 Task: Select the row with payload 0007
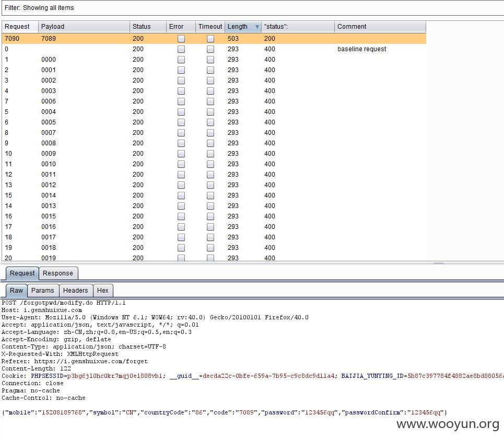click(x=214, y=133)
